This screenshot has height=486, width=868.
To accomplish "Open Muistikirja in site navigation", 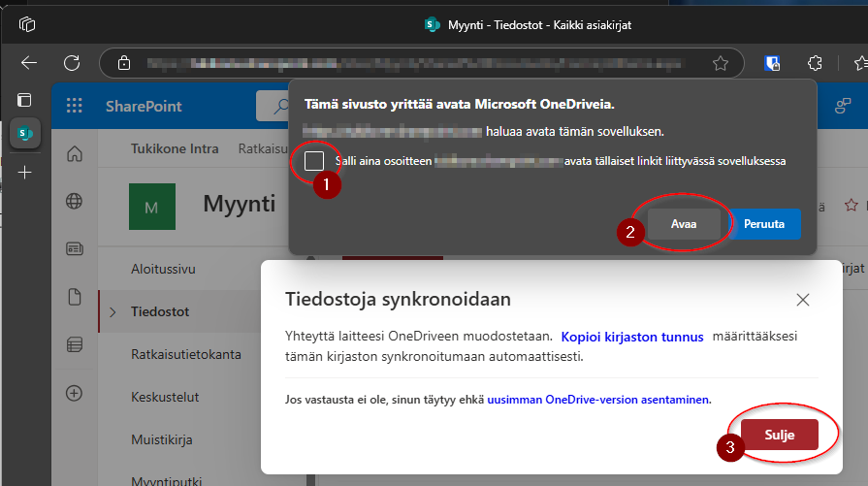I will (x=162, y=440).
